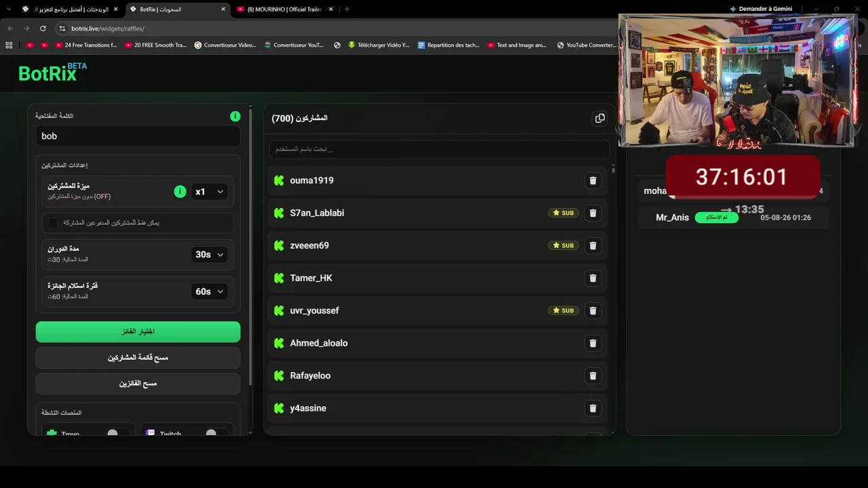868x488 pixels.
Task: Open the Chrome apps grid in bookmarks bar
Action: (x=9, y=45)
